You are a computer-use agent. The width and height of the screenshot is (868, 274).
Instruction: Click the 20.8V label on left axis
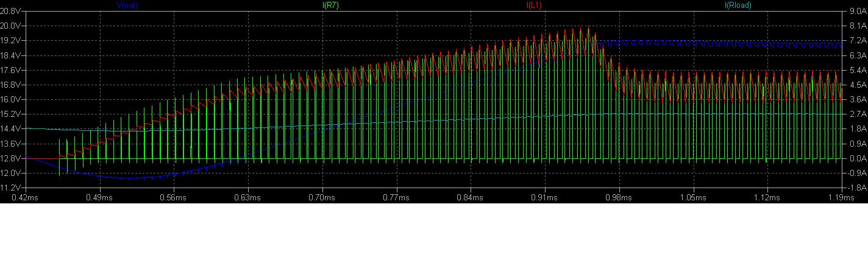coord(13,12)
